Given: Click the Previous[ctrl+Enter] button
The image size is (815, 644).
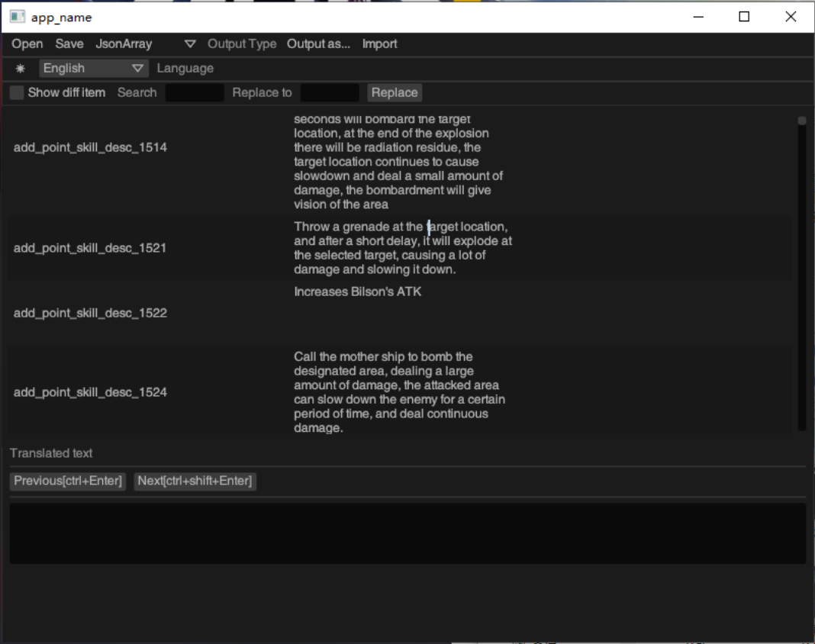Looking at the screenshot, I should tap(67, 481).
